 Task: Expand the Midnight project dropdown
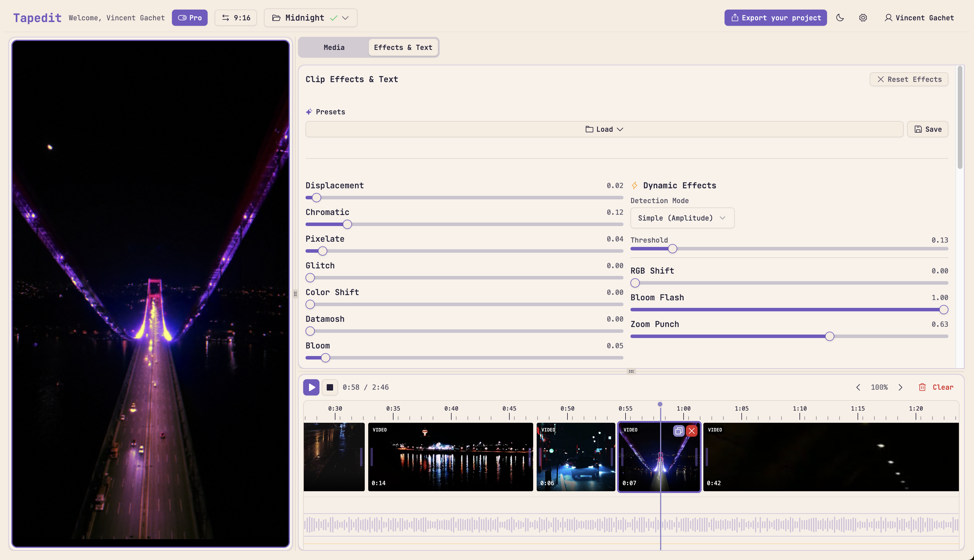pos(346,18)
